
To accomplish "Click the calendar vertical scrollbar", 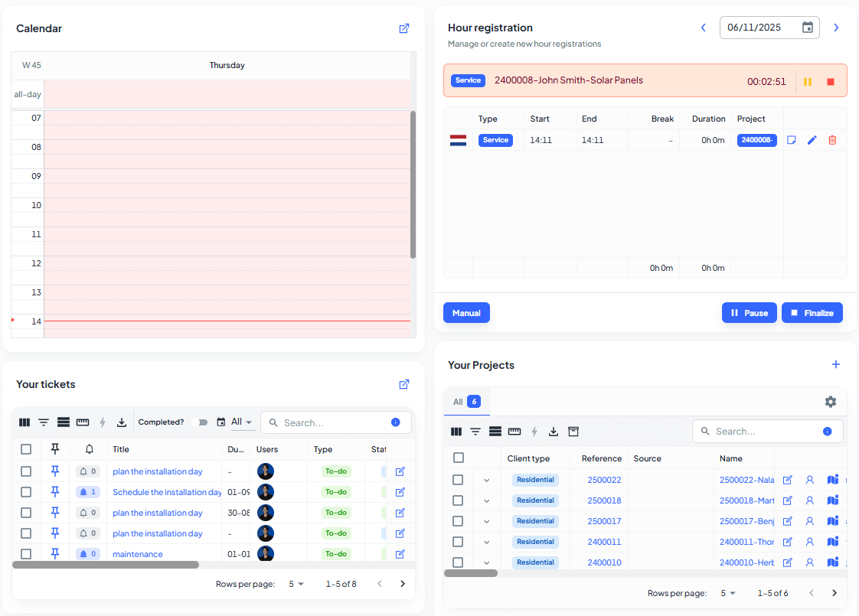I will tap(413, 184).
